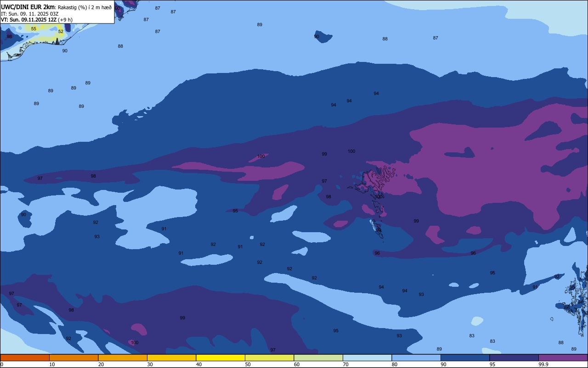Click the 0–10 dark orange legend swatch

(25, 357)
